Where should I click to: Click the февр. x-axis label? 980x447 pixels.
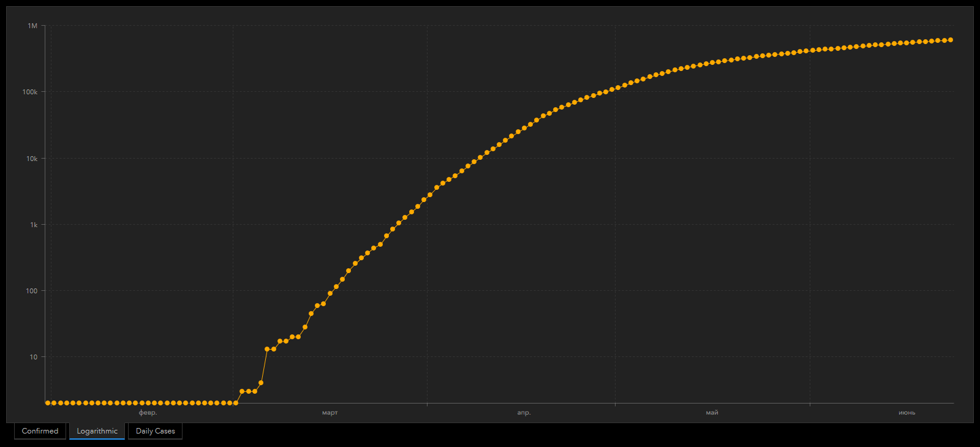click(148, 413)
